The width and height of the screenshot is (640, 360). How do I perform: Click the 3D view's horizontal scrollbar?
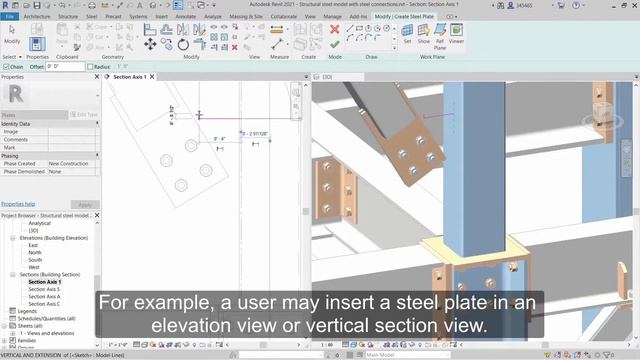point(544,345)
